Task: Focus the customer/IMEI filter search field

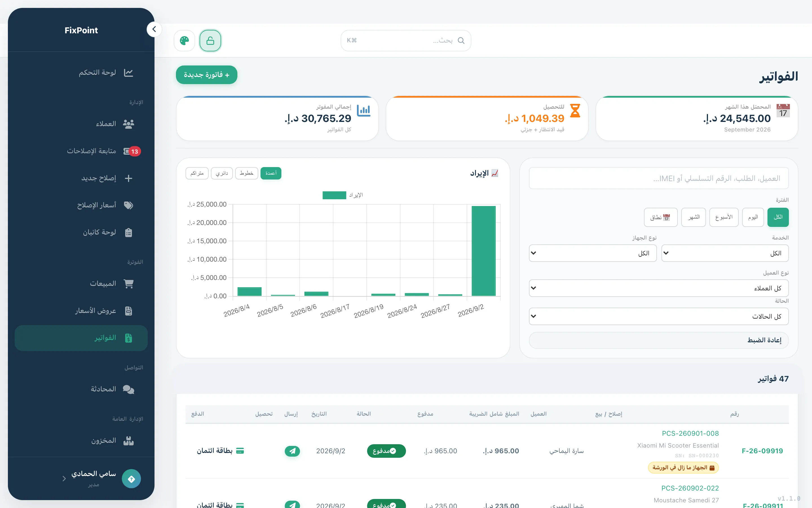Action: tap(659, 178)
